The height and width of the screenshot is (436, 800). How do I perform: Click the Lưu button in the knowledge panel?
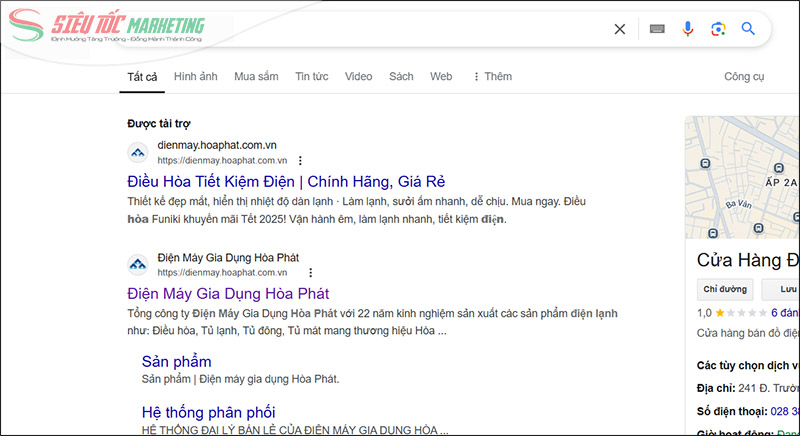point(783,289)
